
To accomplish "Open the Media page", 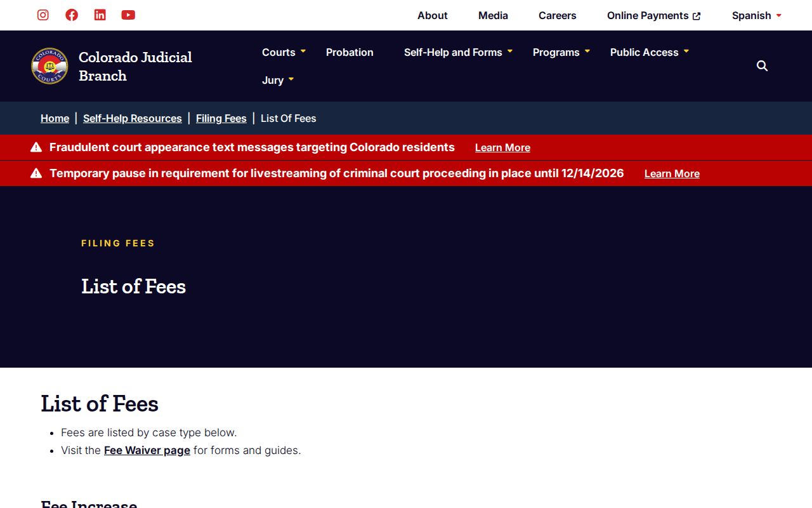I will [x=493, y=15].
